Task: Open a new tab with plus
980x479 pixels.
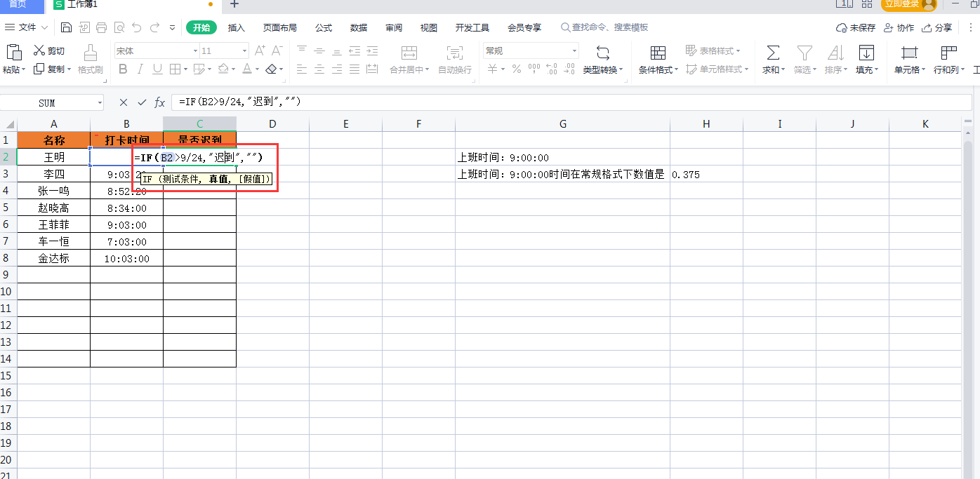Action: point(234,4)
